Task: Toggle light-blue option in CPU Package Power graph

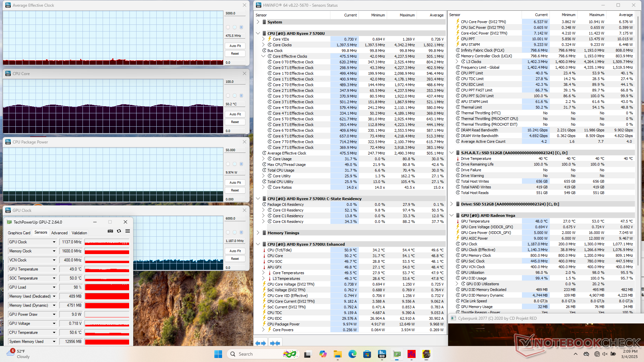Action: 234,164
